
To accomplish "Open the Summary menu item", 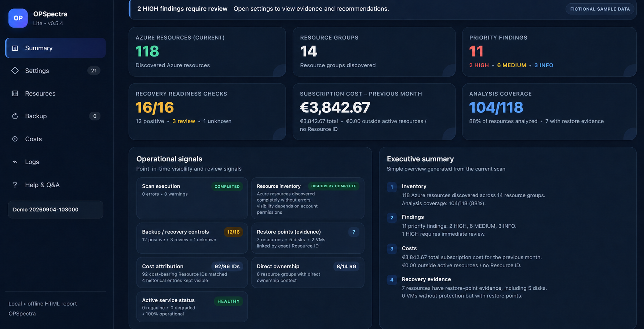I will pyautogui.click(x=55, y=48).
